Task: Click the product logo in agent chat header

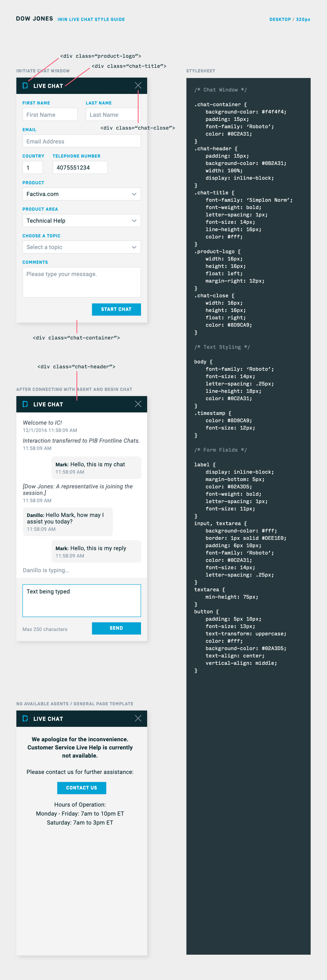Action: click(25, 404)
